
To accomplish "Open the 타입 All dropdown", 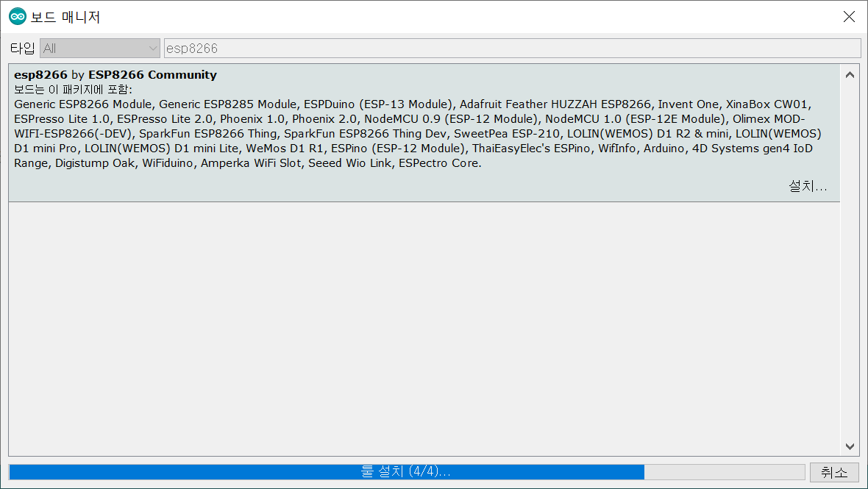I will (100, 49).
